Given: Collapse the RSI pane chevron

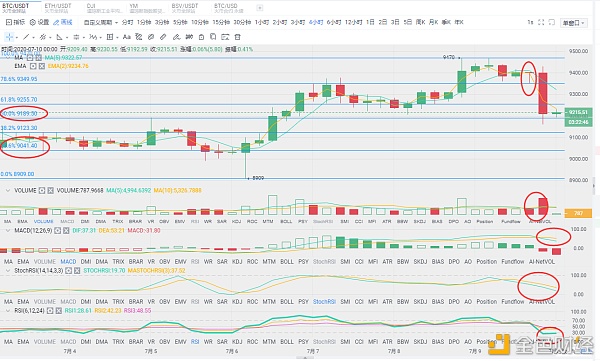Looking at the screenshot, I should tap(7, 310).
